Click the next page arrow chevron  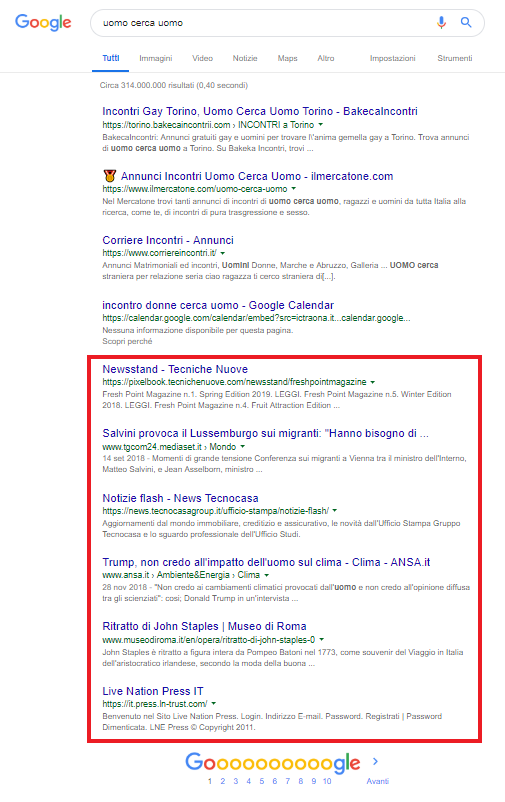[375, 762]
